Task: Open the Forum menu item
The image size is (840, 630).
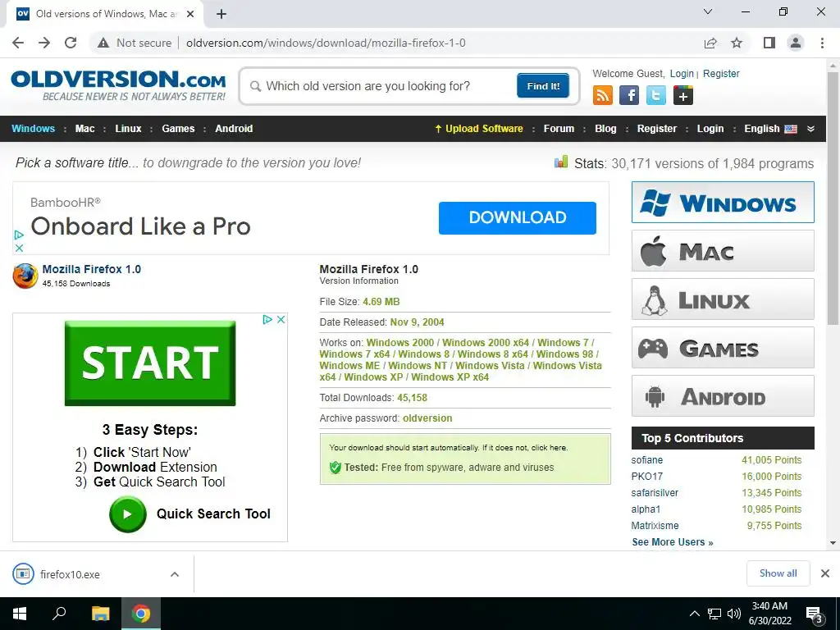Action: pos(559,129)
